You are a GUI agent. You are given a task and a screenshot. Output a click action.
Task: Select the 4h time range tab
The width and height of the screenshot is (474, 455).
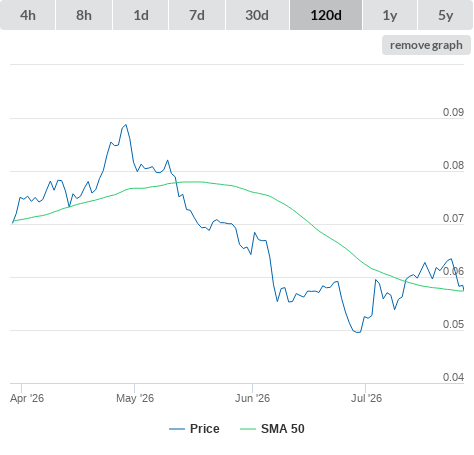click(28, 15)
